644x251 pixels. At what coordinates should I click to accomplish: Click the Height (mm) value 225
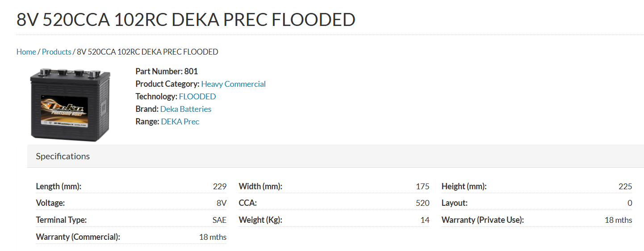coord(625,187)
